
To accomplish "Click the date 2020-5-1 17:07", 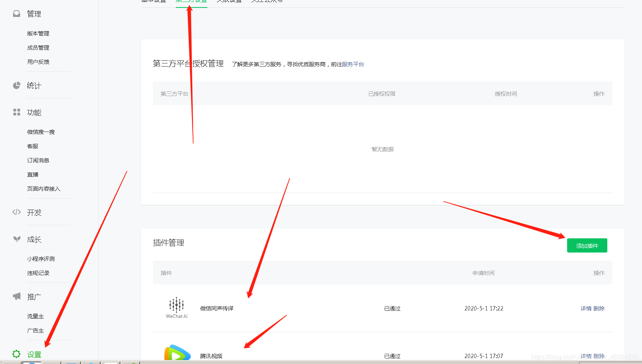I will point(484,356).
